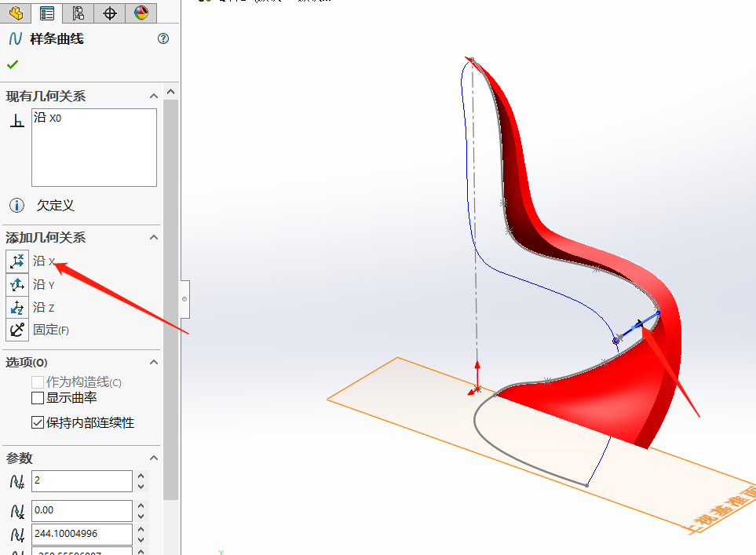Click the panel scrollbar up arrow
The height and width of the screenshot is (555, 756).
(170, 92)
